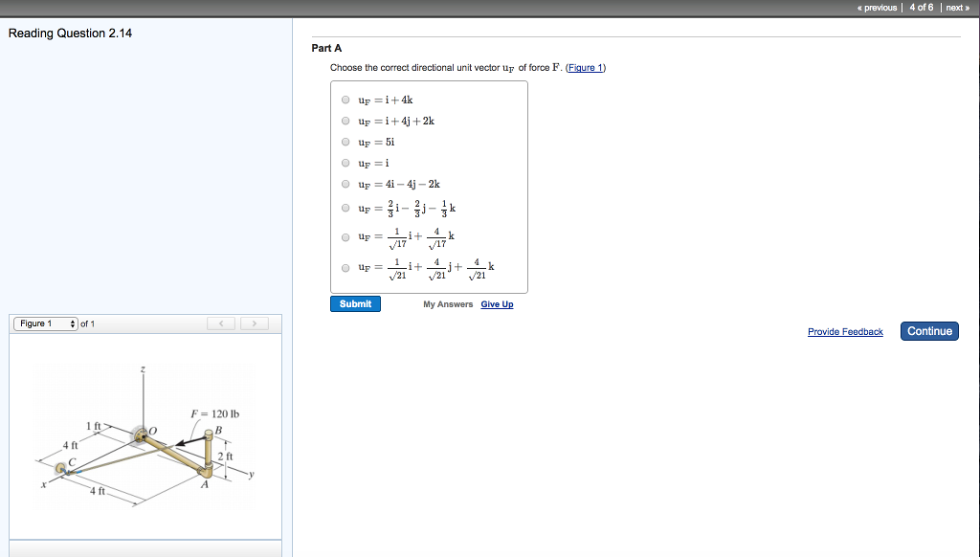The width and height of the screenshot is (980, 557).
Task: Choose the answer with square root 21
Action: pos(345,268)
